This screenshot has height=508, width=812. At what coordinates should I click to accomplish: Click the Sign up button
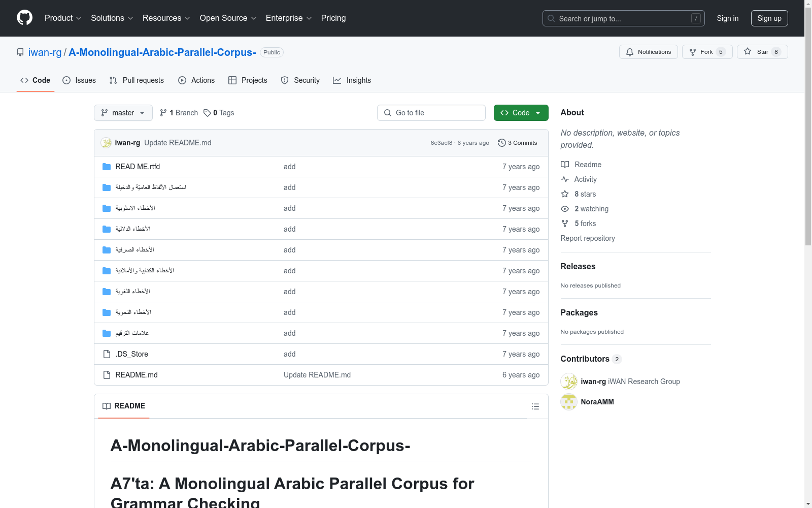coord(769,18)
